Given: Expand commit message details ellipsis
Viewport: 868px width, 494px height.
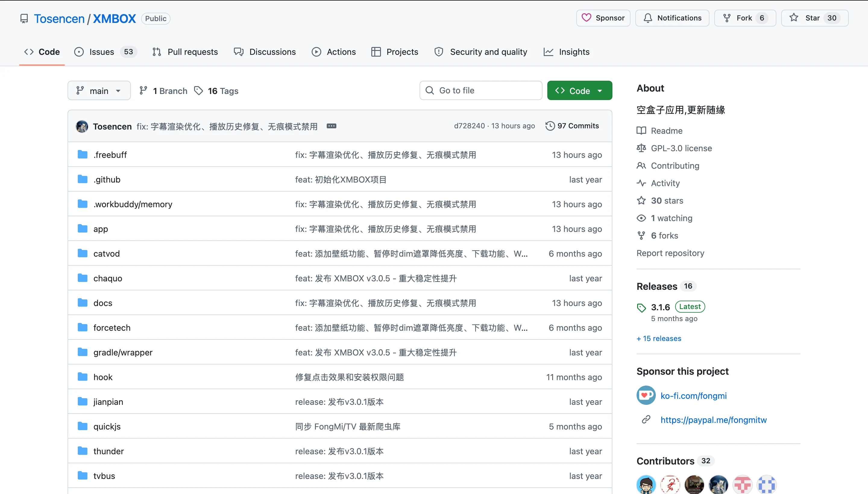Looking at the screenshot, I should click(331, 126).
